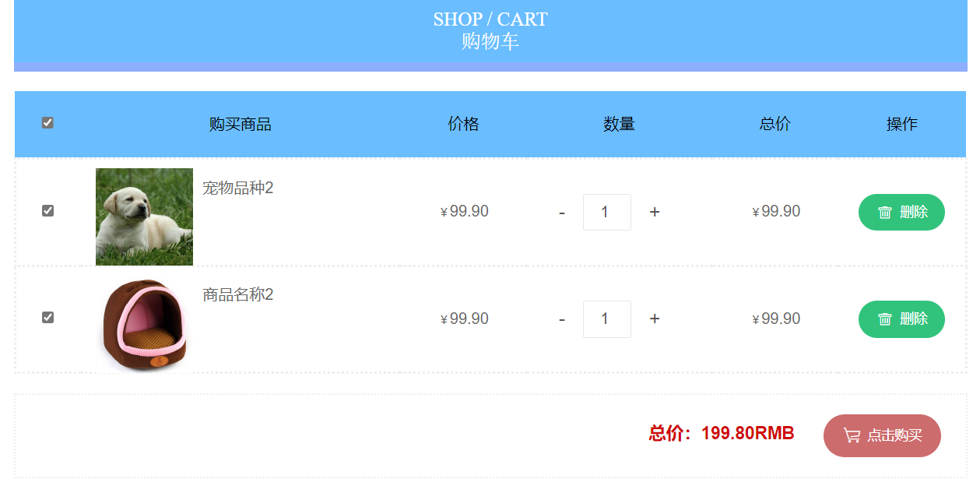Click the minus sign for 商品名称2 quantity

[x=561, y=319]
